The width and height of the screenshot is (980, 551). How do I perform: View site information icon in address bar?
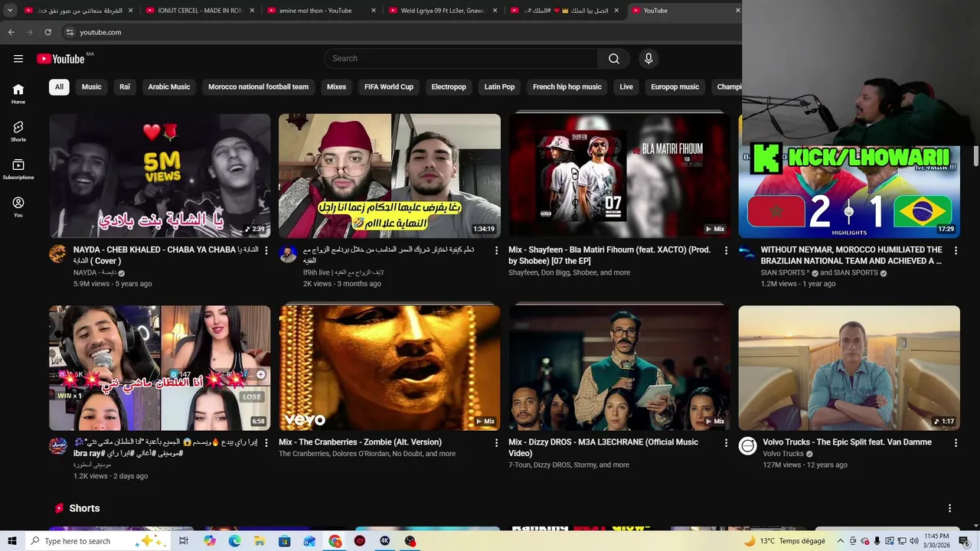click(69, 32)
